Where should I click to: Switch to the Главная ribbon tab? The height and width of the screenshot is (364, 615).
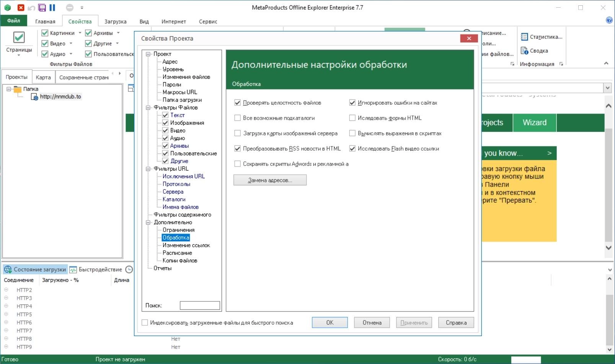click(45, 21)
